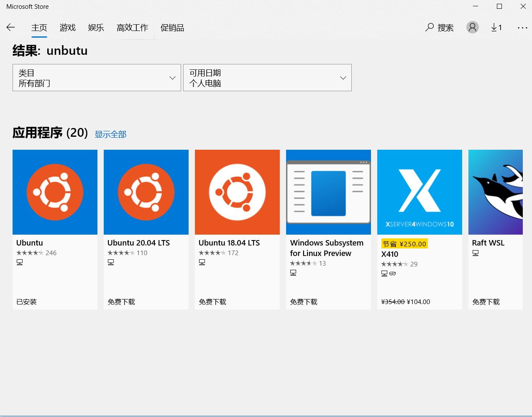
Task: Expand the 可用日期 availability dropdown
Action: point(267,78)
